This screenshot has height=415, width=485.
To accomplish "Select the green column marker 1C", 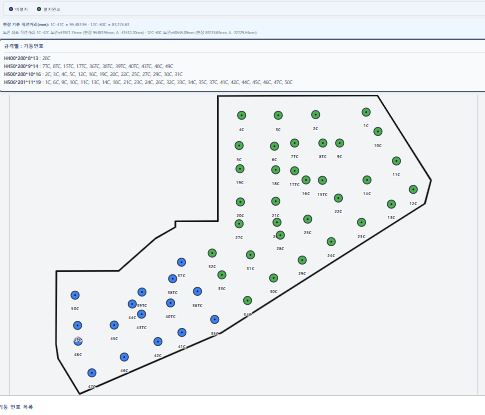I will tap(366, 112).
